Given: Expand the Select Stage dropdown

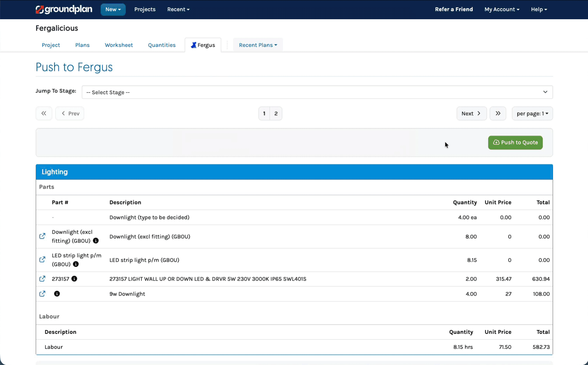Looking at the screenshot, I should [x=317, y=92].
